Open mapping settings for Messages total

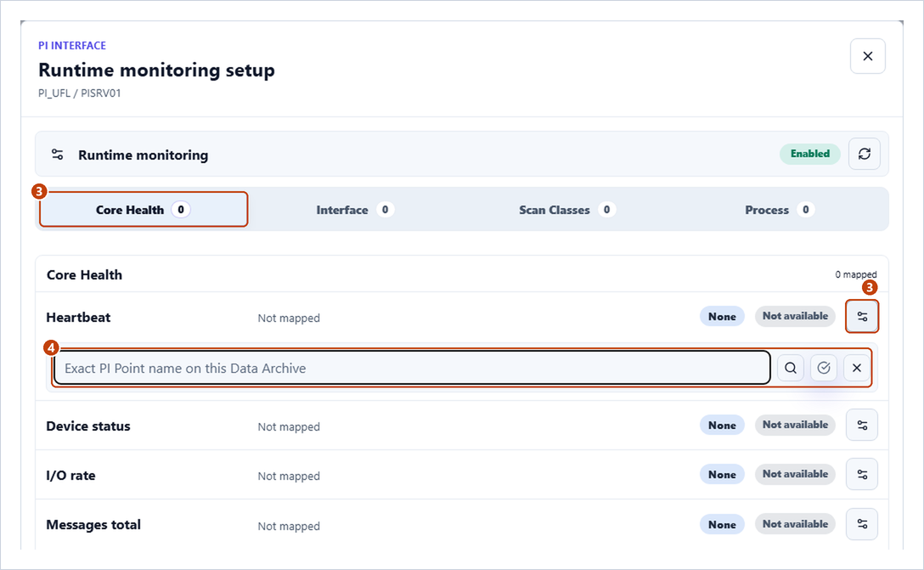pos(861,524)
